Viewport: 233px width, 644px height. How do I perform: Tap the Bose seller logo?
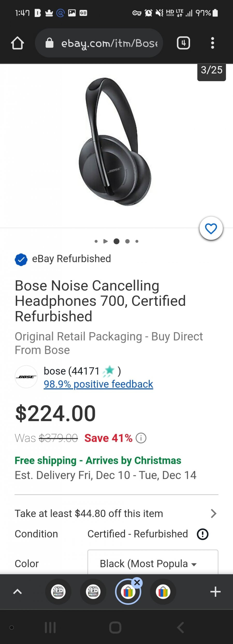tap(26, 377)
